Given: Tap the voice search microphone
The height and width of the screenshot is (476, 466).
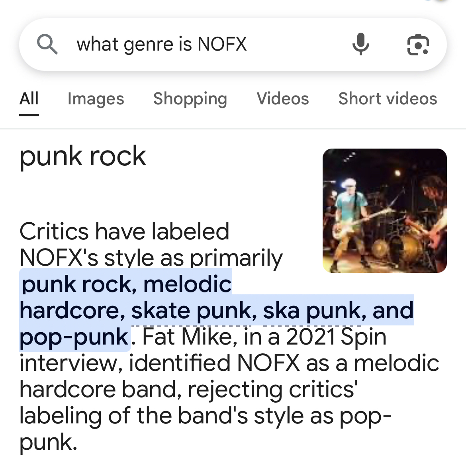Looking at the screenshot, I should tap(360, 44).
